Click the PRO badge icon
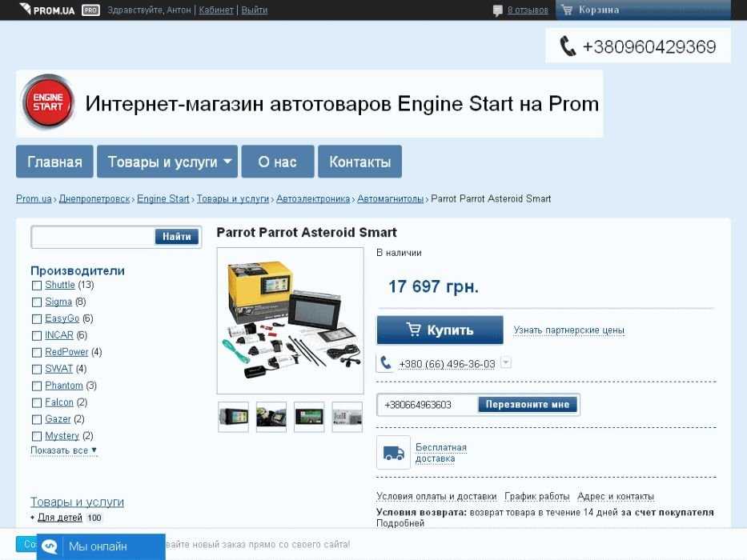Image resolution: width=747 pixels, height=560 pixels. tap(90, 10)
